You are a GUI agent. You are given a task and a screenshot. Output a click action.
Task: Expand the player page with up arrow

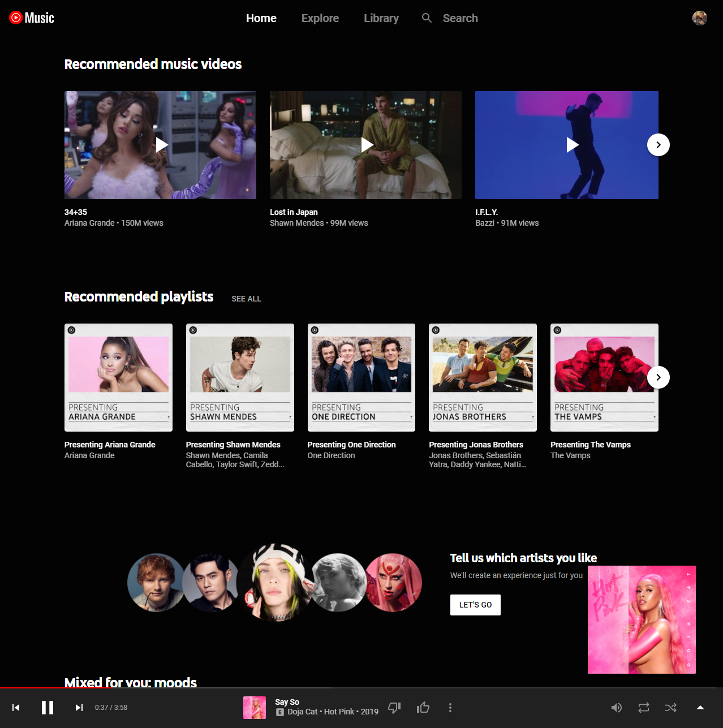[700, 708]
